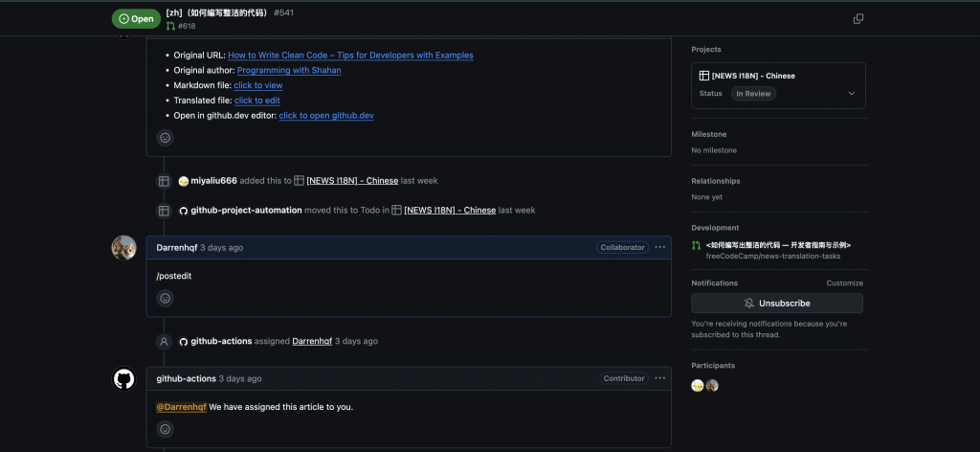Click Customize notifications
980x452 pixels.
pos(844,283)
